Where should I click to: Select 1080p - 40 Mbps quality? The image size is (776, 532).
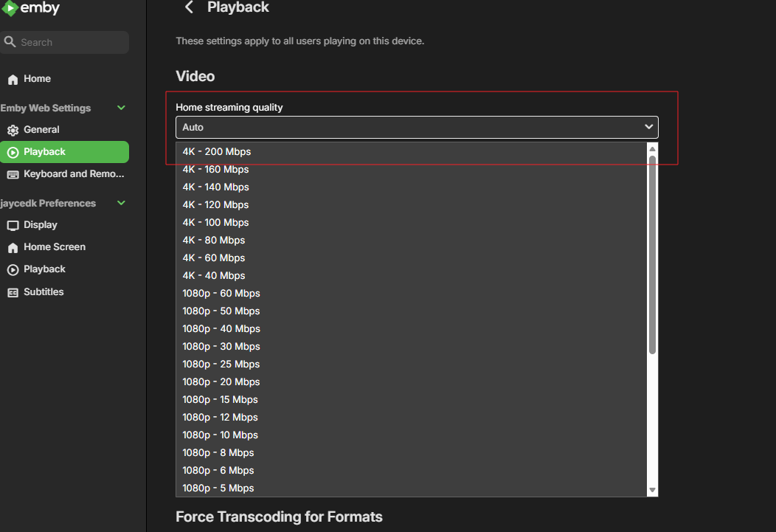point(412,328)
